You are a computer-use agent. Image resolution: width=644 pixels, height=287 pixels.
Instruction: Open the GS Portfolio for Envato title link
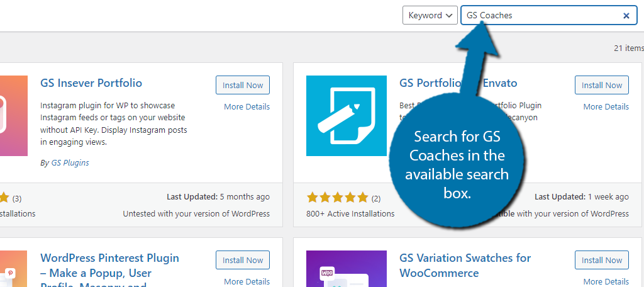(458, 83)
